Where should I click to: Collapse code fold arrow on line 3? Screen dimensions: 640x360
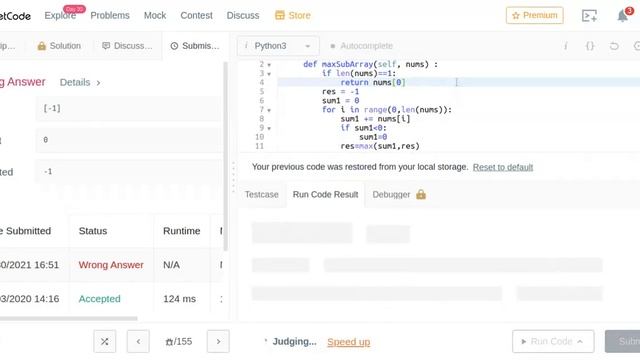[x=269, y=74]
